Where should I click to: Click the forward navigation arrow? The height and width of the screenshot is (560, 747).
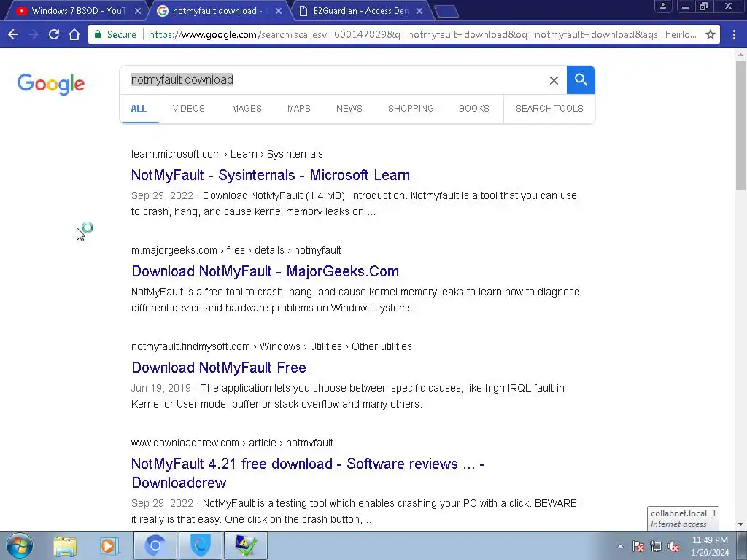[34, 34]
